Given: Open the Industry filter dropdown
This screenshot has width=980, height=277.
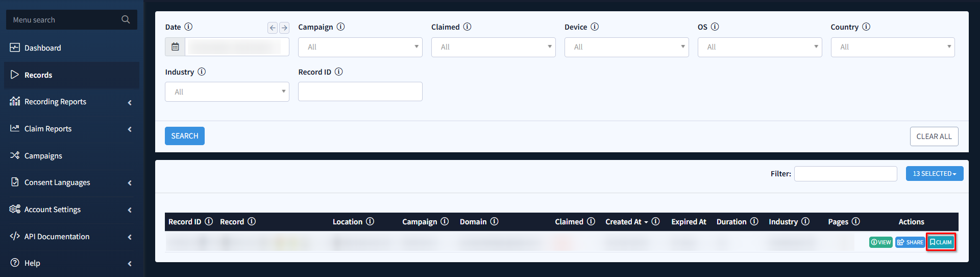Looking at the screenshot, I should point(227,92).
